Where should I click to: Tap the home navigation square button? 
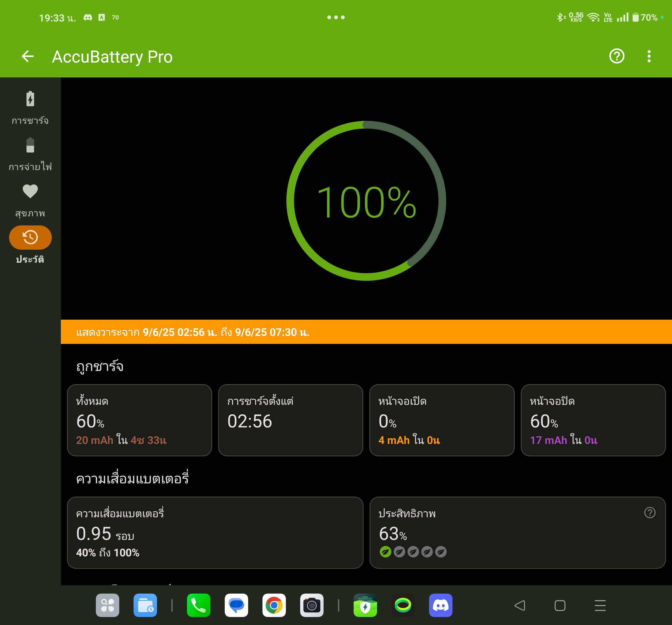pyautogui.click(x=560, y=605)
